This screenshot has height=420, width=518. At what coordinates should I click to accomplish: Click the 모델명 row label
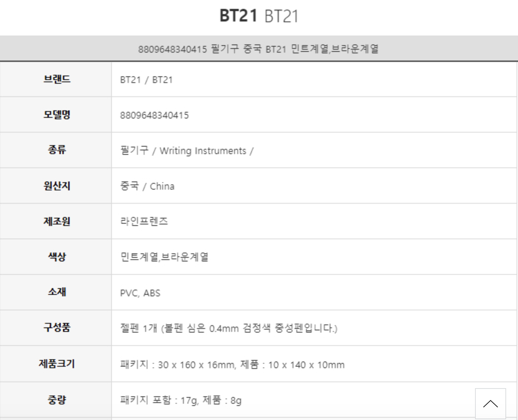click(57, 115)
